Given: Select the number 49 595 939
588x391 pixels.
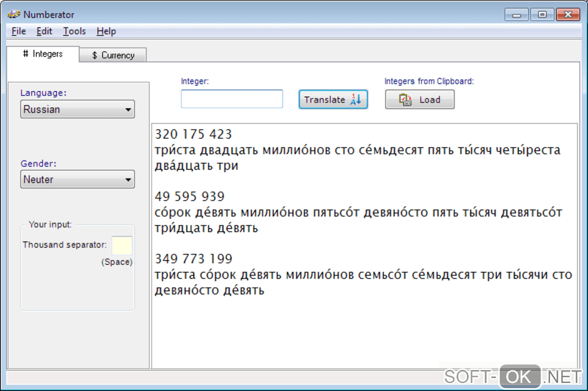Looking at the screenshot, I should [x=190, y=196].
